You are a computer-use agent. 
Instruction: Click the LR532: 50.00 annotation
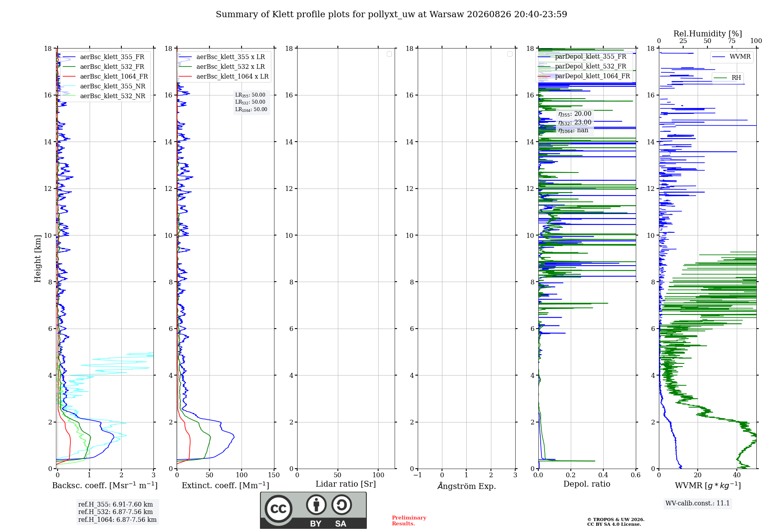[250, 102]
